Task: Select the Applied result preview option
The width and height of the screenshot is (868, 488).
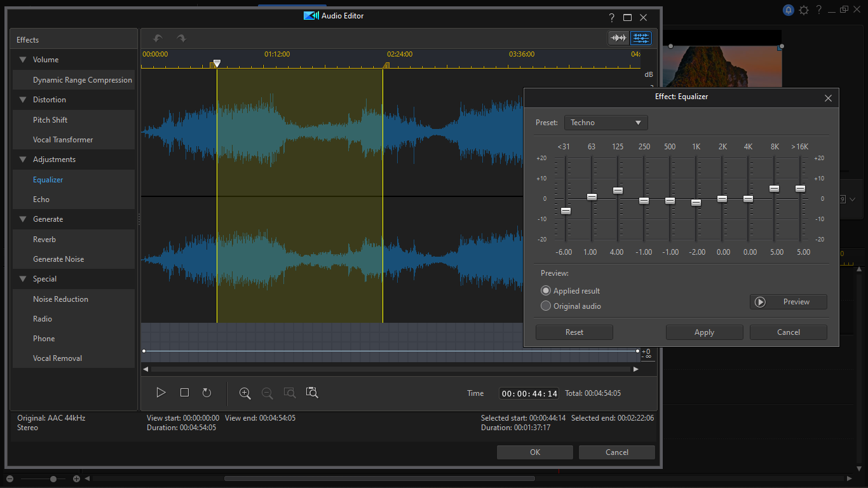Action: pos(546,290)
